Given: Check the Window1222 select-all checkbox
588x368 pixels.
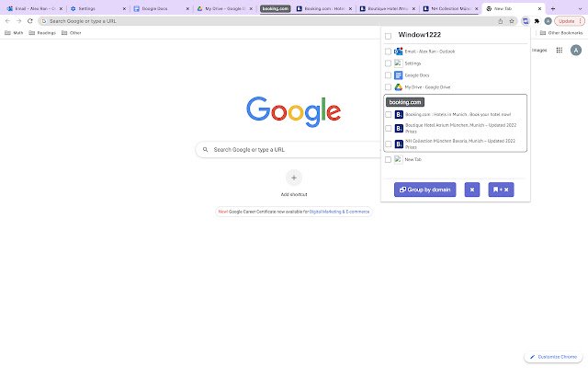Looking at the screenshot, I should tap(388, 36).
